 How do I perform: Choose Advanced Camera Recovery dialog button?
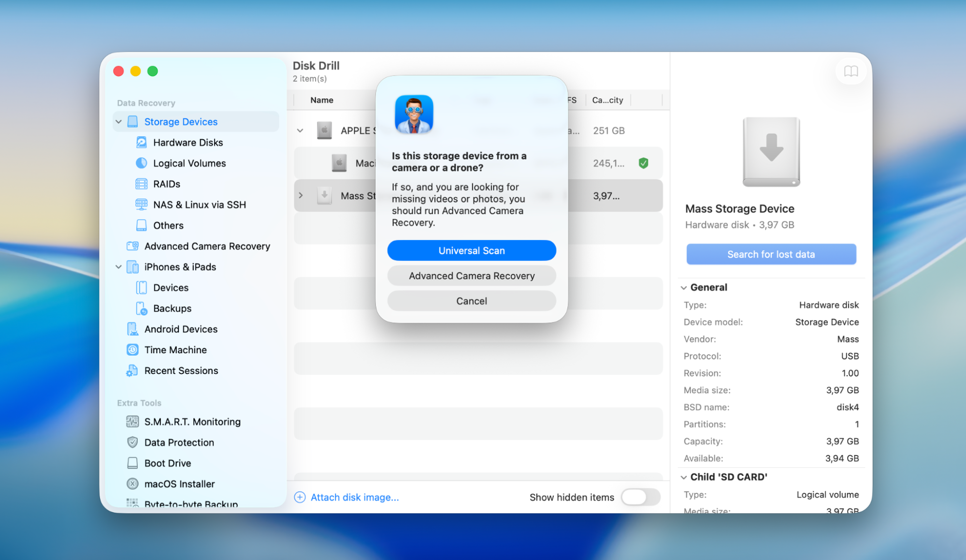pyautogui.click(x=472, y=276)
